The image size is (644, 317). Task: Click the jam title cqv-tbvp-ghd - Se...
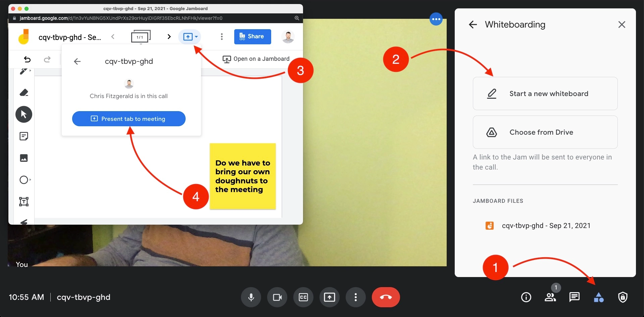[x=70, y=37]
